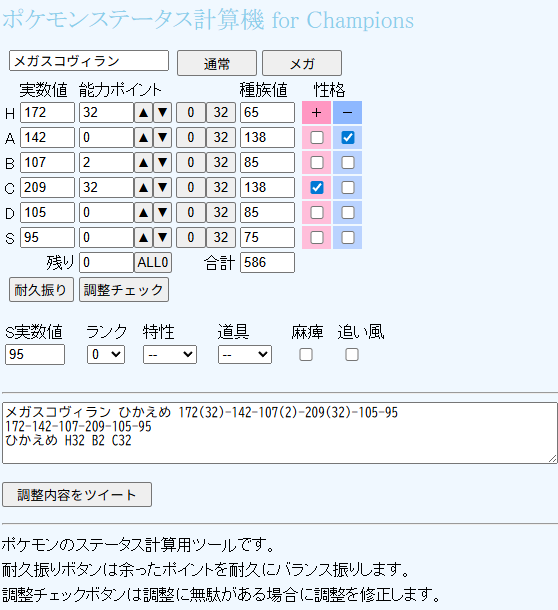Check the B minus nature checkbox
The image size is (558, 610).
tap(347, 162)
